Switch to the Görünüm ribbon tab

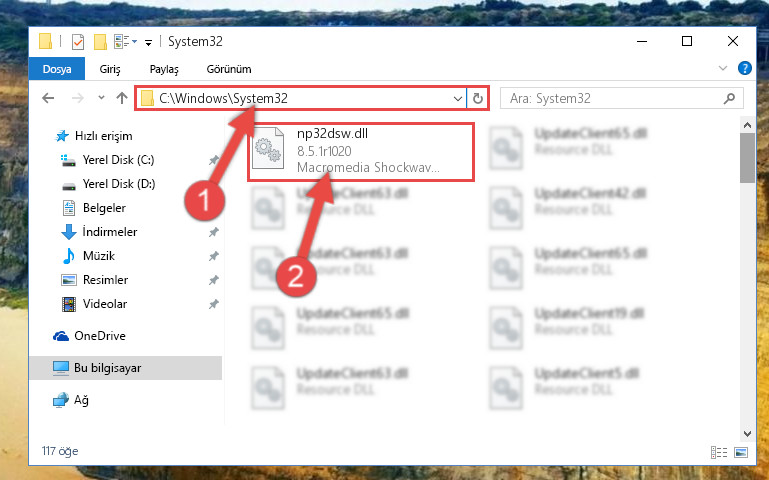click(x=229, y=69)
